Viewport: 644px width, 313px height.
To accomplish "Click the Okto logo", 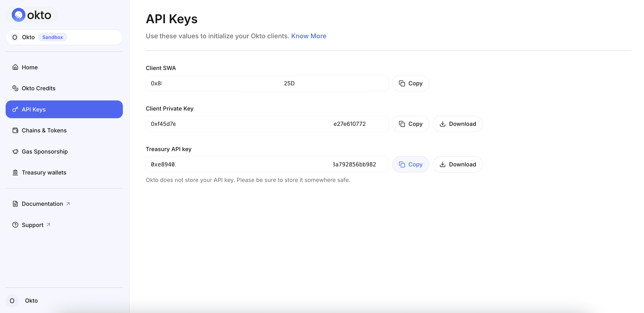I will coord(32,15).
